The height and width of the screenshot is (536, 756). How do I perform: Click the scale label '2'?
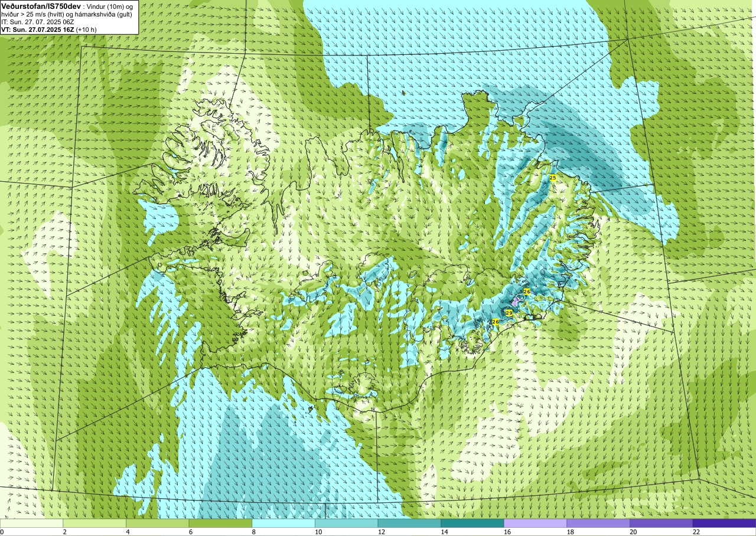coord(64,532)
